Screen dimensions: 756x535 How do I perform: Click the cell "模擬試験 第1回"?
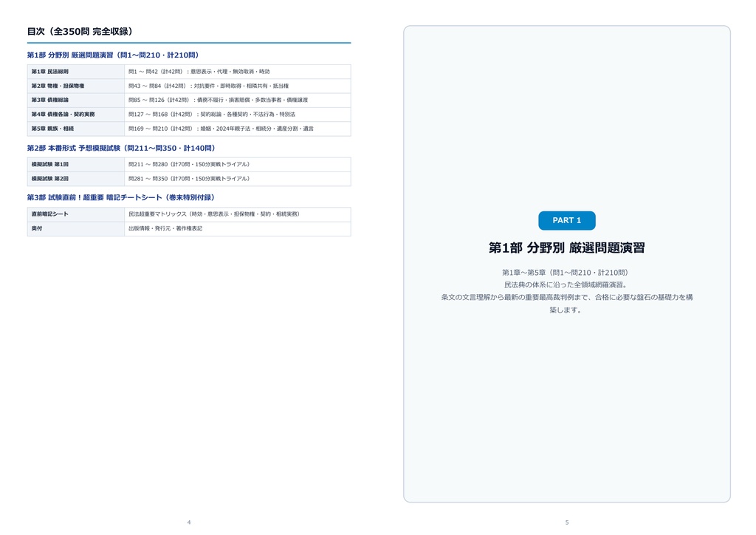click(x=76, y=165)
